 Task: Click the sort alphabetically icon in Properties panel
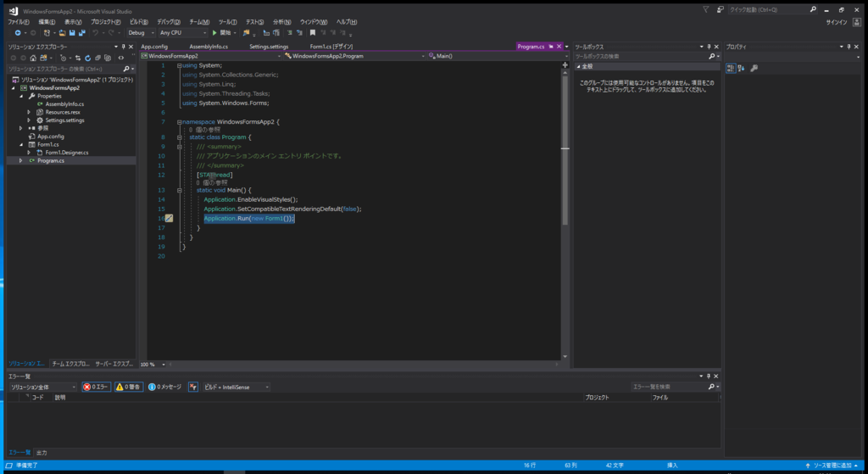click(x=741, y=68)
